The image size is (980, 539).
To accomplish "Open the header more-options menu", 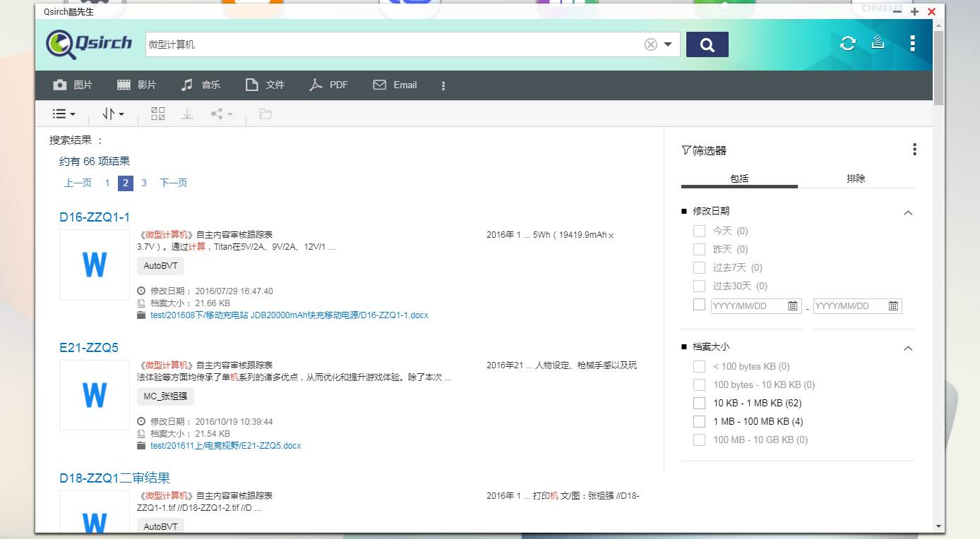I will point(913,43).
